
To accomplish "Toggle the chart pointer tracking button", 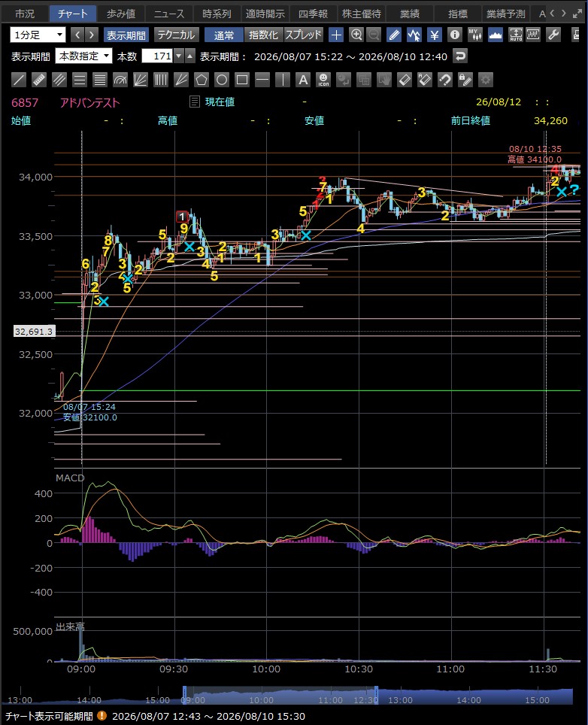I will click(414, 35).
